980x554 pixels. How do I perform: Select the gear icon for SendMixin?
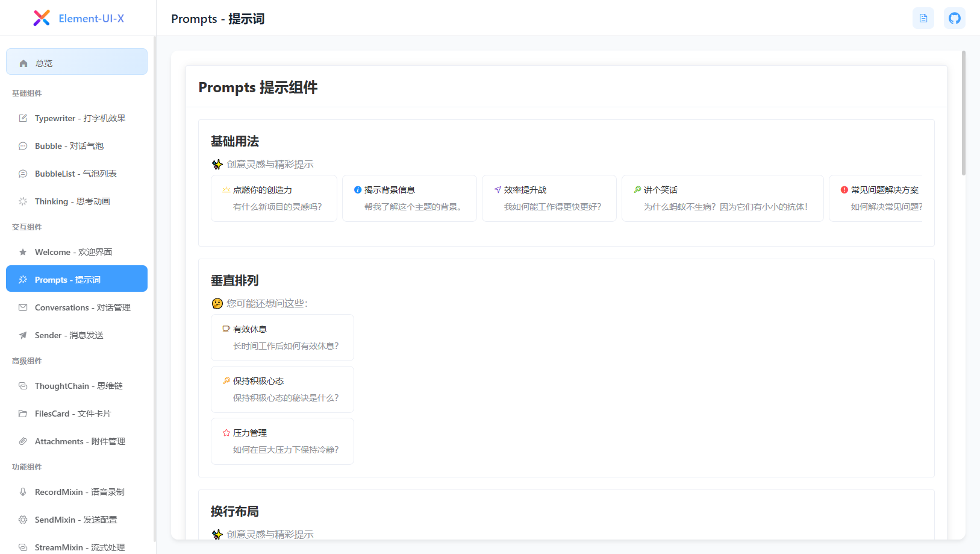click(22, 520)
